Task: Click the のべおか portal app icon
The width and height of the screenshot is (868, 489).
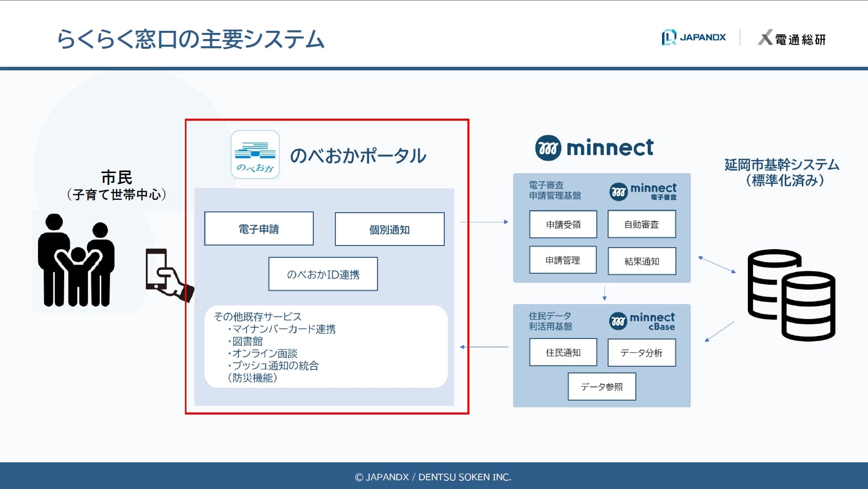Action: click(255, 155)
